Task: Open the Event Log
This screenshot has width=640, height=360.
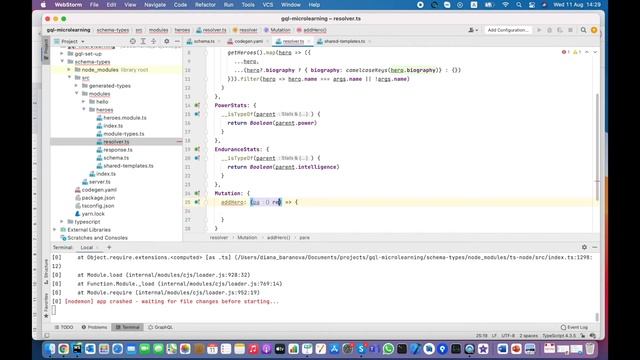Action: coord(574,327)
